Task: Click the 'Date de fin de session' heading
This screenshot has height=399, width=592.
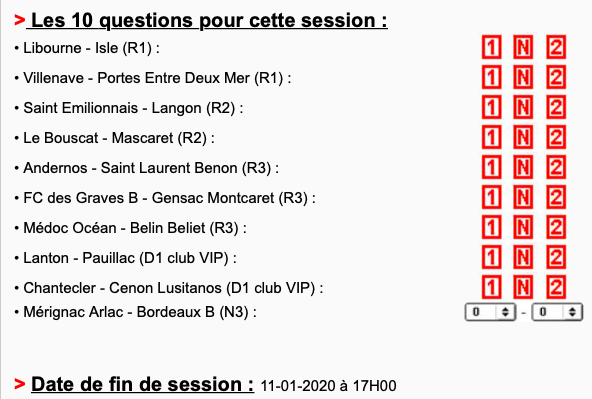Action: point(142,384)
